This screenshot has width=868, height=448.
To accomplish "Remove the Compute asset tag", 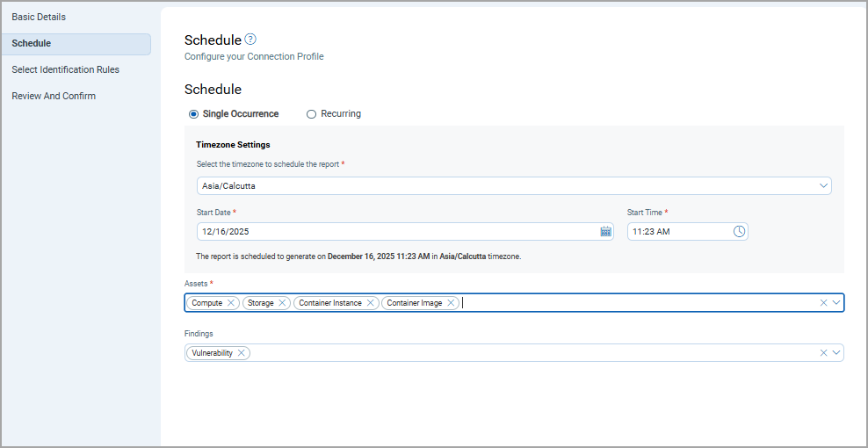I will coord(231,303).
